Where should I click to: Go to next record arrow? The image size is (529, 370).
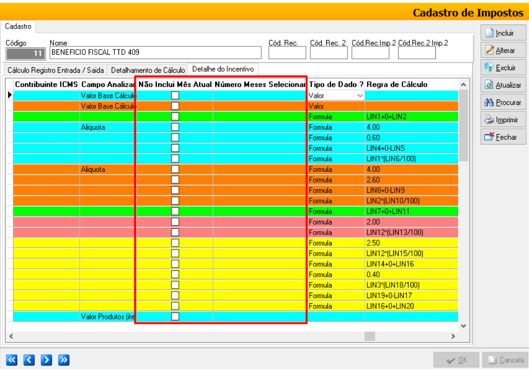click(x=47, y=360)
